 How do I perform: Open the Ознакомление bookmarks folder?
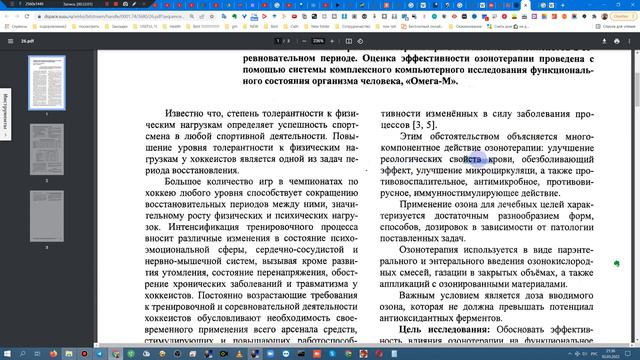(465, 26)
